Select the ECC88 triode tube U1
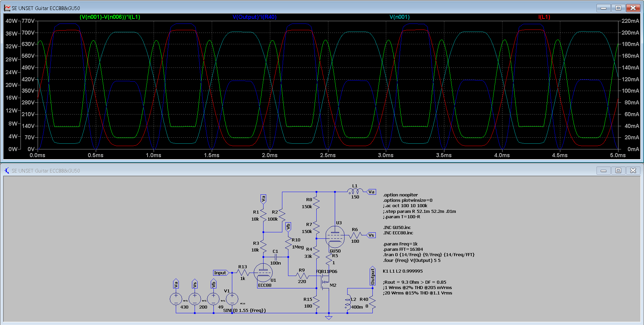Screen dimensions: 644x325 click(x=263, y=273)
